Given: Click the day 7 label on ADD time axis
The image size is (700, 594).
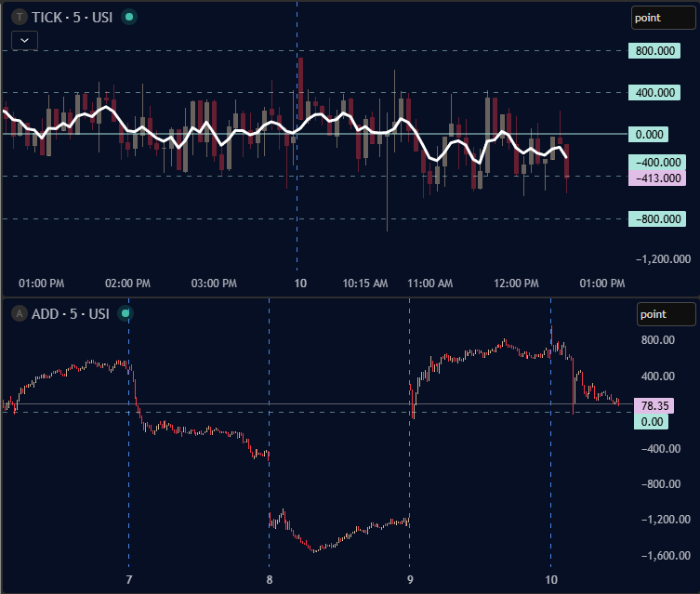Looking at the screenshot, I should coord(129,580).
